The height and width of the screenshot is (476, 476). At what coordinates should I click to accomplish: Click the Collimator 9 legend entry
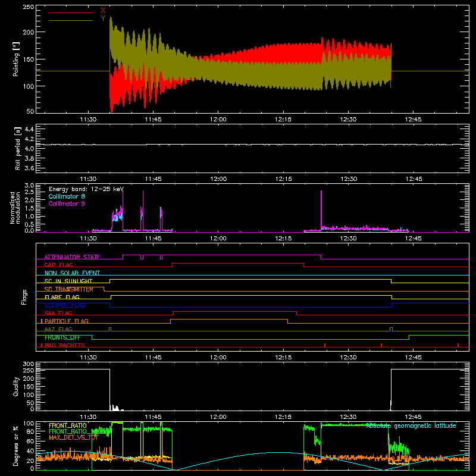(x=67, y=203)
